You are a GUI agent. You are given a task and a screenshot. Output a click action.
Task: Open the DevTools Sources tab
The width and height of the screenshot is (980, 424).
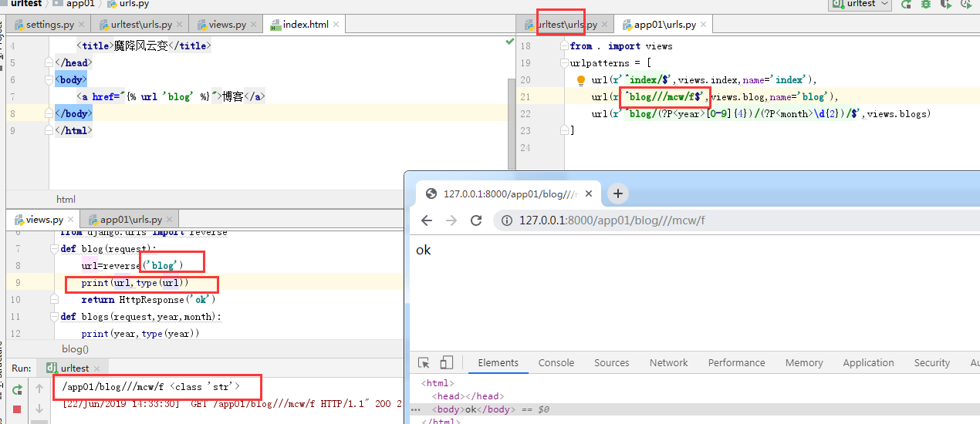[612, 363]
